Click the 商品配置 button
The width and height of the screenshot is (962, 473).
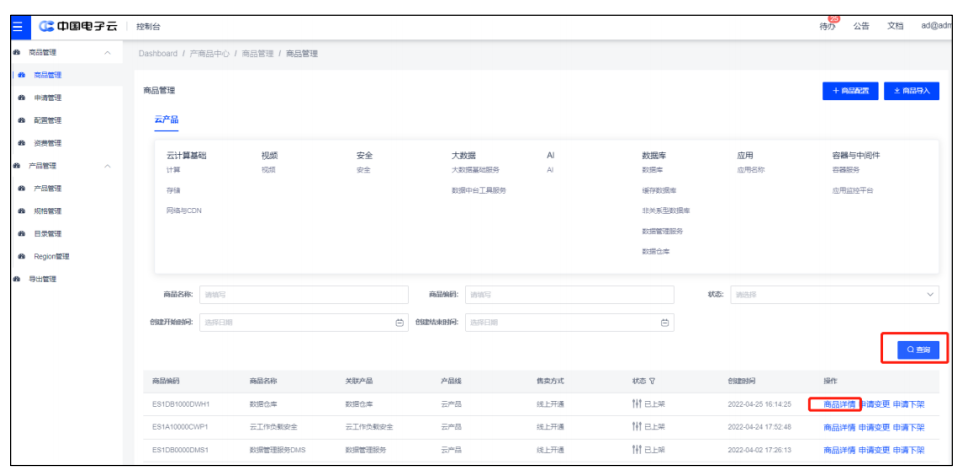(850, 91)
